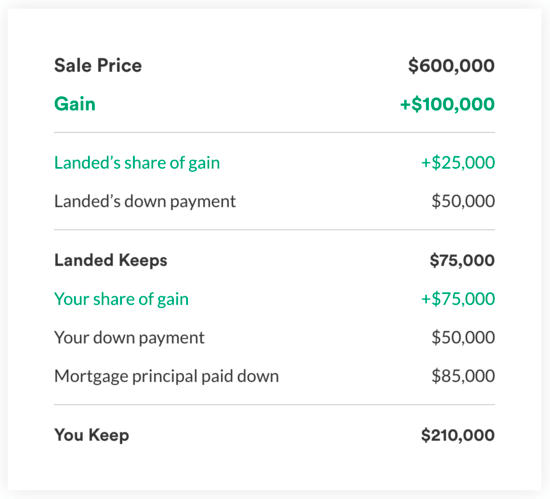Select the $600,000 sale price value
Viewport: 550px width, 499px height.
click(451, 66)
